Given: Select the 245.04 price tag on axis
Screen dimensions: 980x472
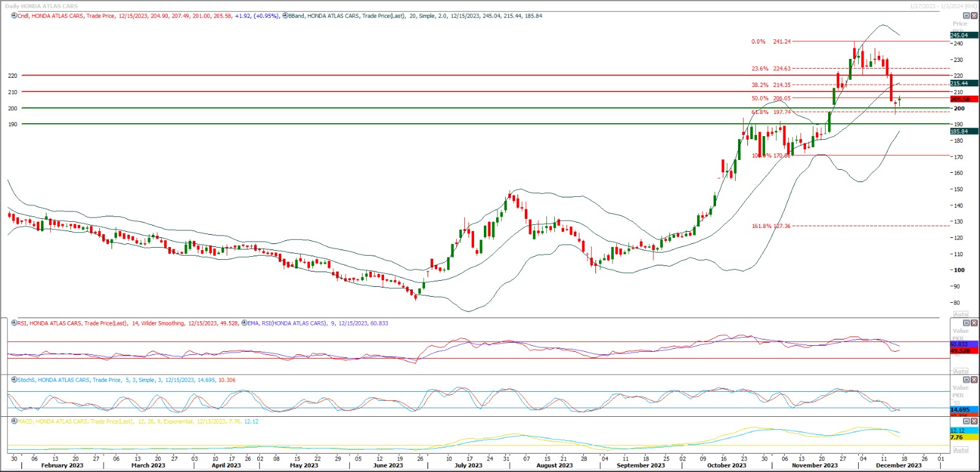Looking at the screenshot, I should [959, 36].
